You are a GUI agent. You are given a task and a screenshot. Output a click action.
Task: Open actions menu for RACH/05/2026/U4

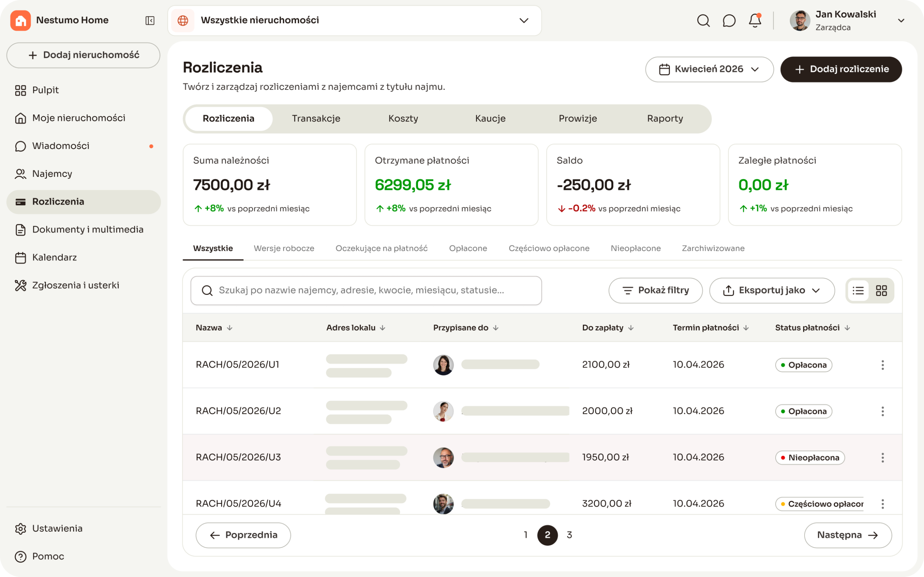point(882,504)
